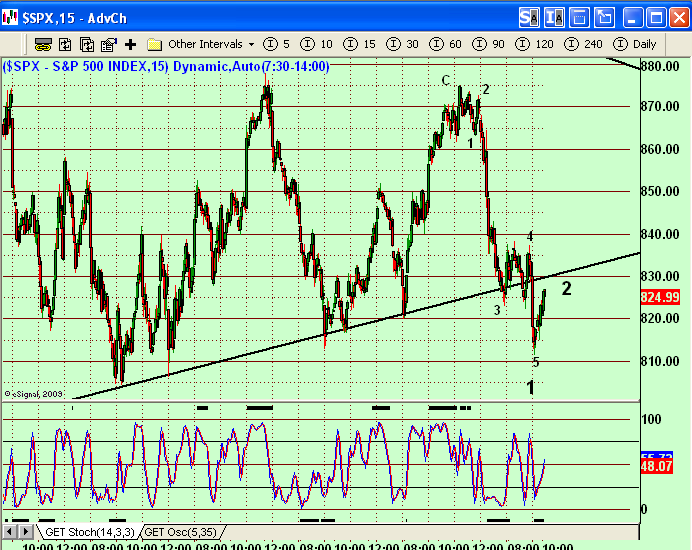
Task: Click the pop-out window arrow icon
Action: click(604, 18)
